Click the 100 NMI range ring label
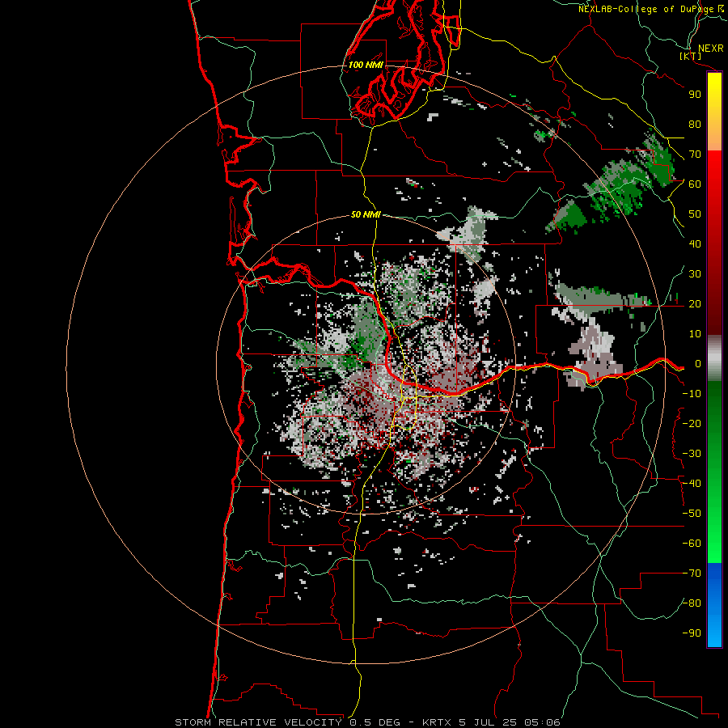728x728 pixels. click(366, 65)
